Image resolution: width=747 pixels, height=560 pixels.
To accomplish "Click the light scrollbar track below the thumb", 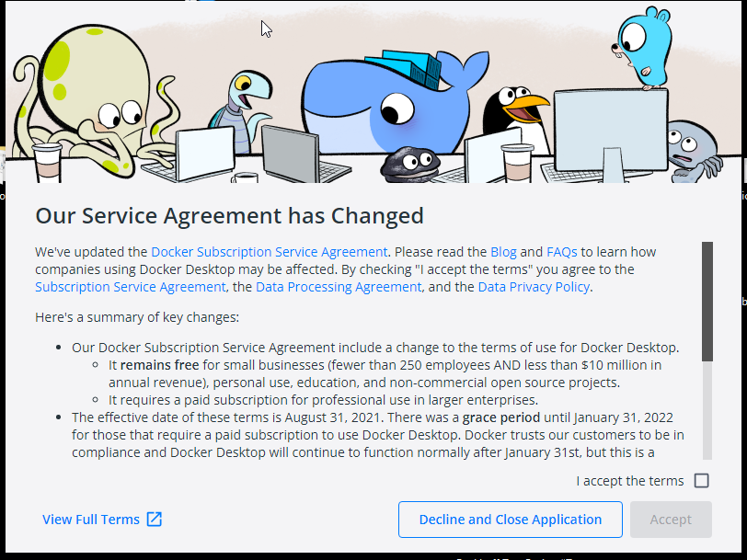I will coord(707,410).
